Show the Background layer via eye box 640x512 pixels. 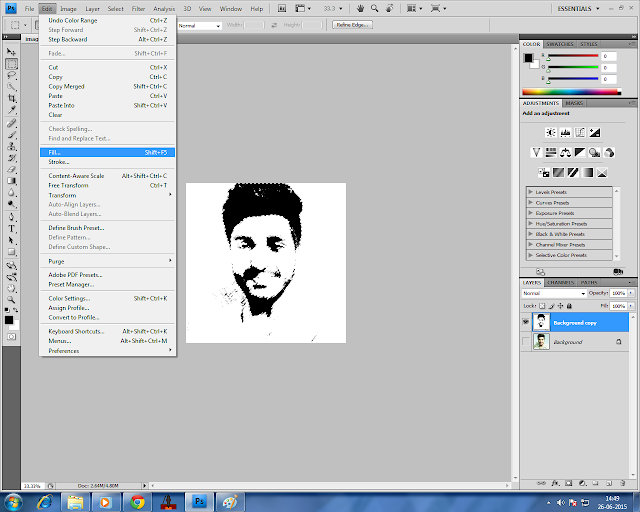point(526,342)
